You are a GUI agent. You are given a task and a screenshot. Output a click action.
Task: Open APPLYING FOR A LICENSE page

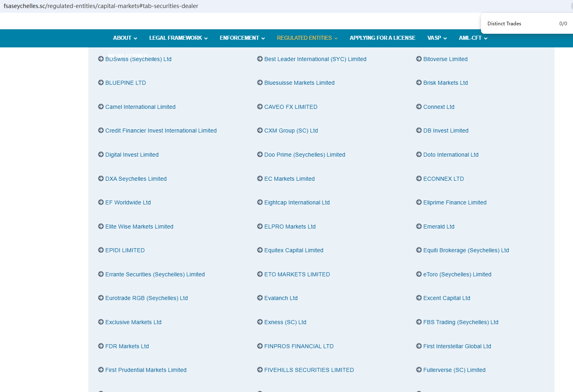[x=382, y=38]
